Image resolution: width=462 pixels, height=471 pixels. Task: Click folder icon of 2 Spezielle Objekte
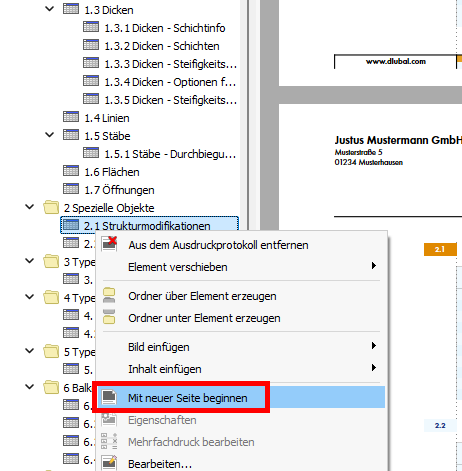(51, 207)
